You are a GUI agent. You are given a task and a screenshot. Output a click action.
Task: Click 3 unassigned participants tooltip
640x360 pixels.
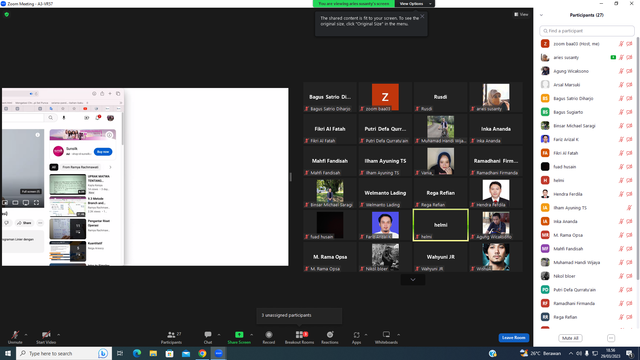pos(299,315)
